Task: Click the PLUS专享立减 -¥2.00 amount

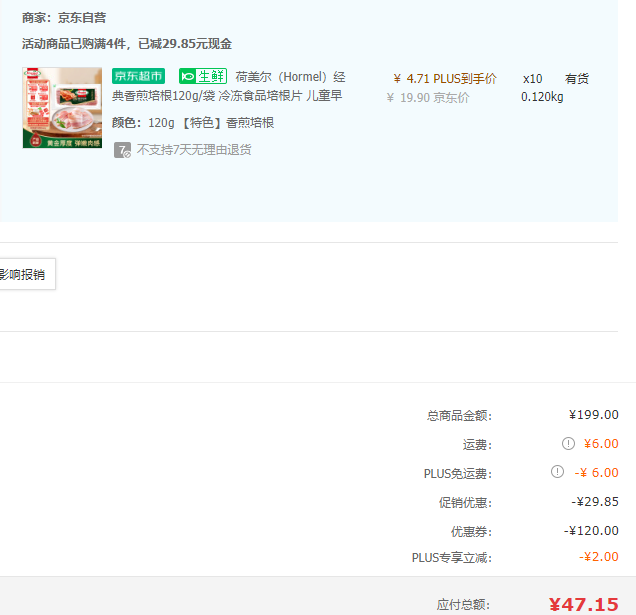Action: point(599,557)
